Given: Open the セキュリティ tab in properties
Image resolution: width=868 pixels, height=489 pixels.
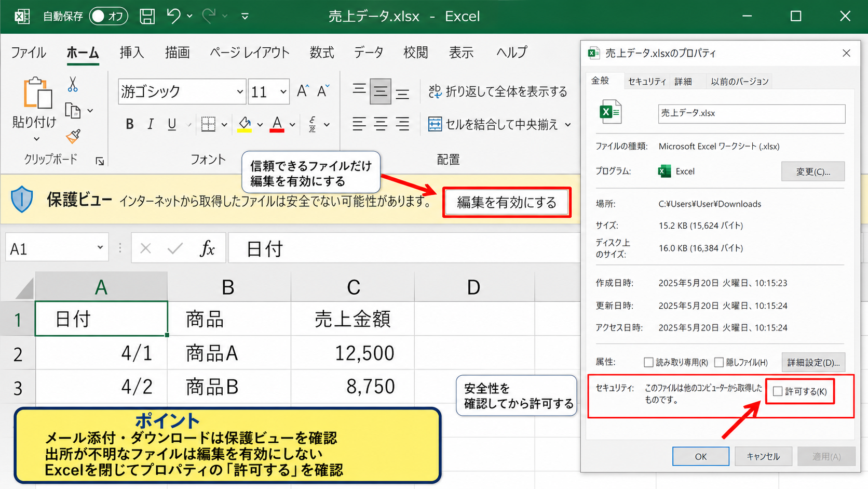Looking at the screenshot, I should pos(647,82).
